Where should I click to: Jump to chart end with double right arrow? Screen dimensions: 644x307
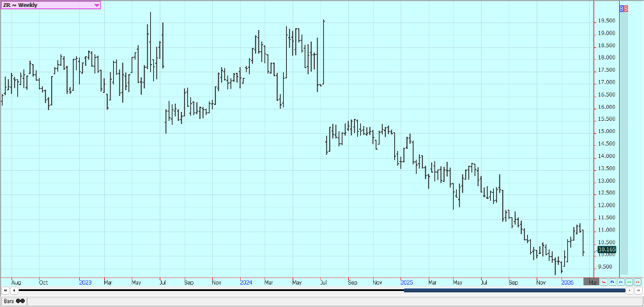click(638, 291)
